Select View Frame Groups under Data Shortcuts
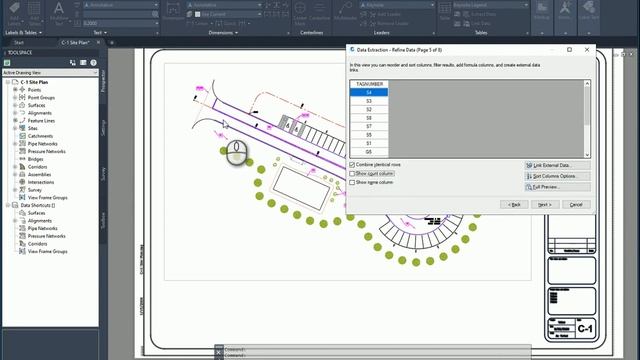Image resolution: width=640 pixels, height=360 pixels. [x=47, y=251]
